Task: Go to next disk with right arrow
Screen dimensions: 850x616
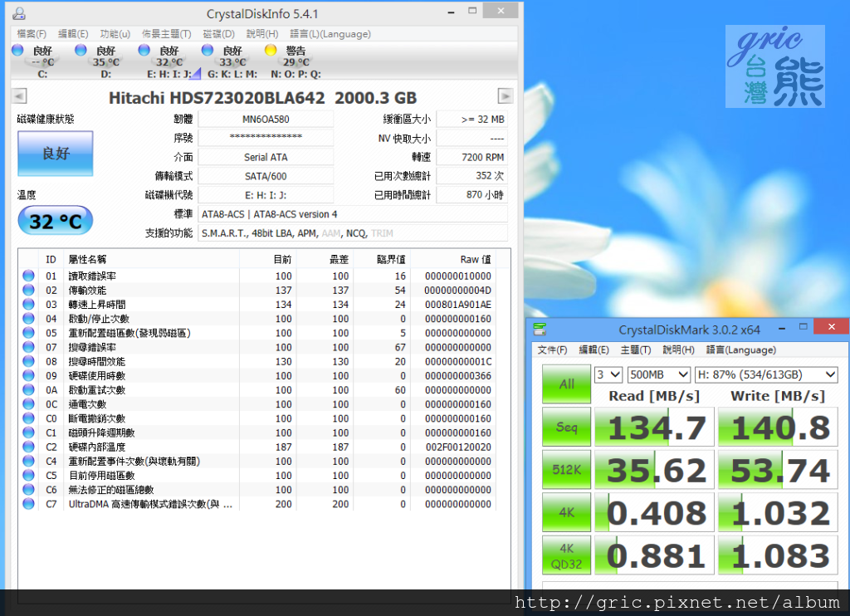Action: (x=506, y=96)
